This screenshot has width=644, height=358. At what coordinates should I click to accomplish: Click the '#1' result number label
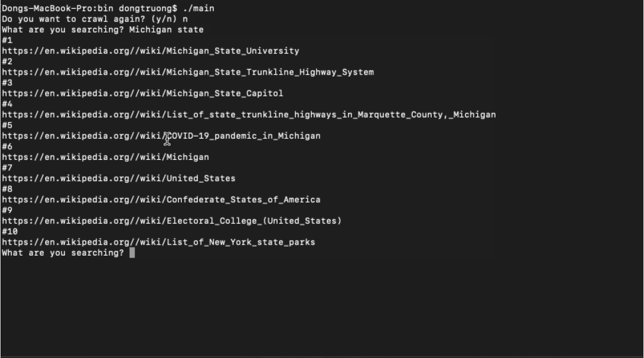click(7, 40)
